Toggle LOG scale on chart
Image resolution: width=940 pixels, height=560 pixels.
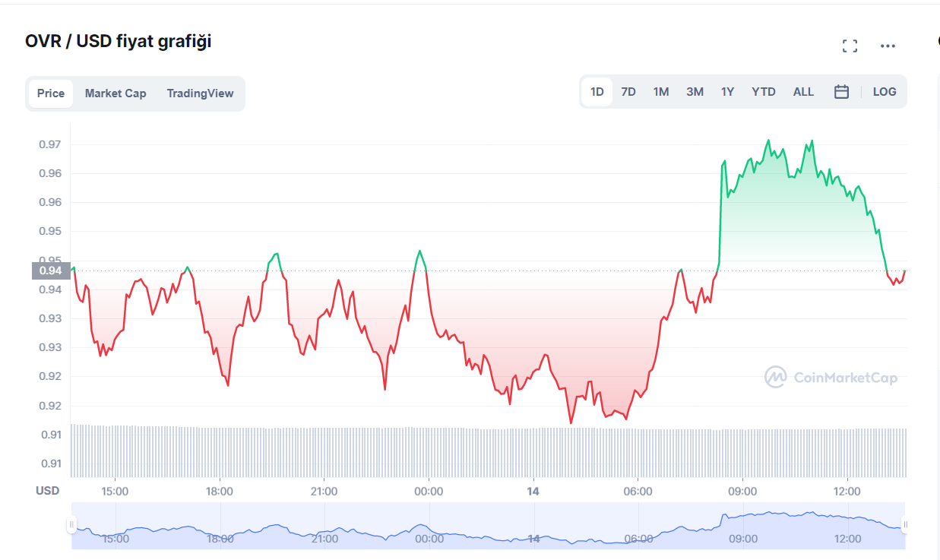pos(885,92)
